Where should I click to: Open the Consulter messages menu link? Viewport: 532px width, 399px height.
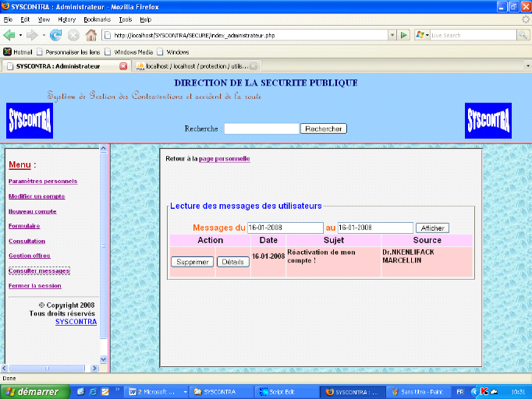(39, 271)
